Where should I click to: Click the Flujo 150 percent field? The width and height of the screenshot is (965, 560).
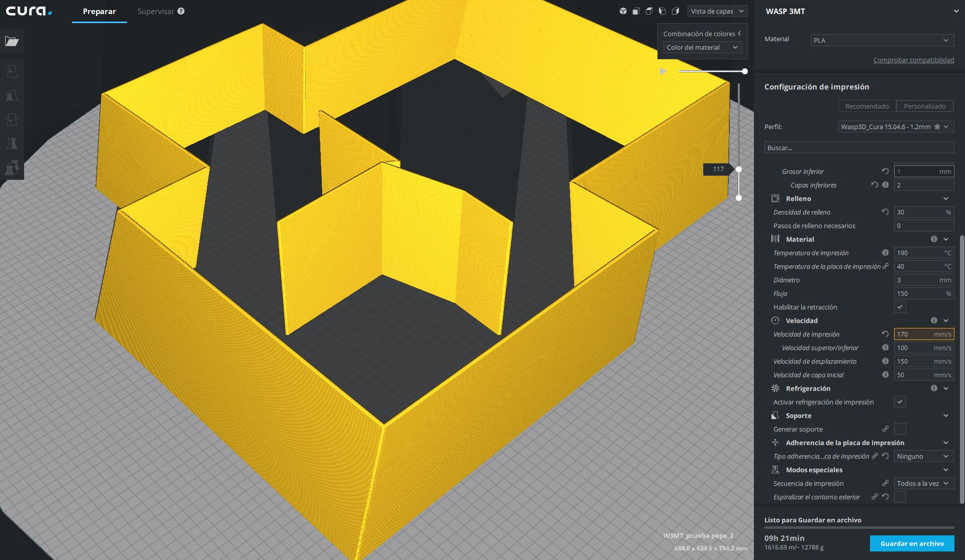(924, 293)
